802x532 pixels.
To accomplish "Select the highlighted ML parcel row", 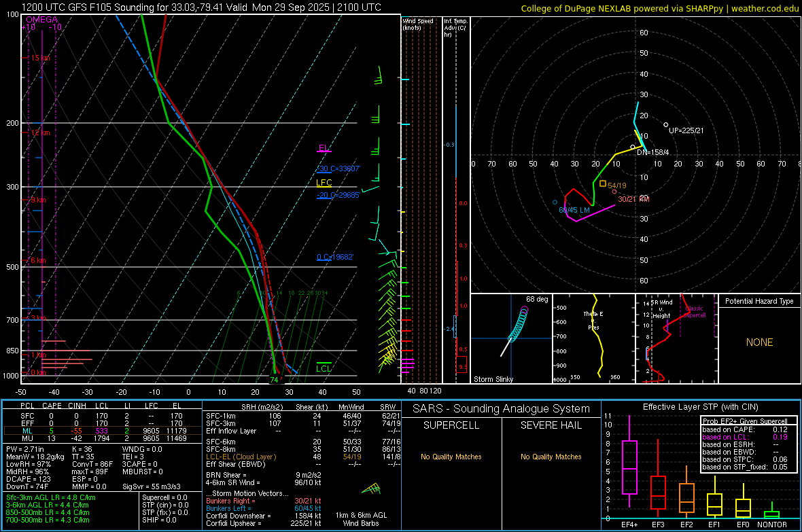I will (x=103, y=431).
